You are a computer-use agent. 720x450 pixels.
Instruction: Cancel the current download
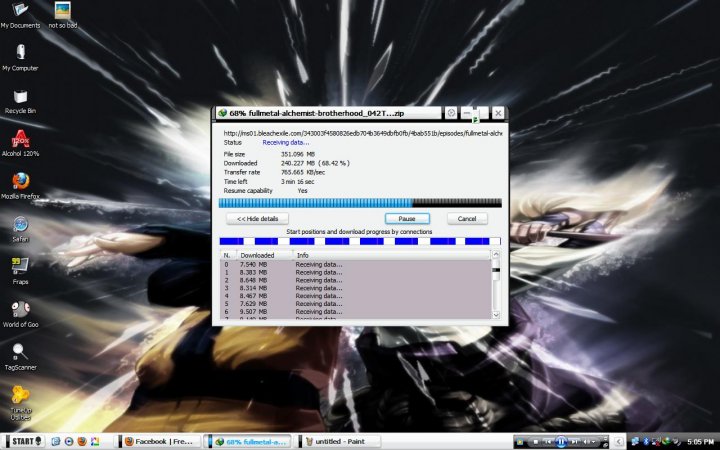[x=466, y=218]
